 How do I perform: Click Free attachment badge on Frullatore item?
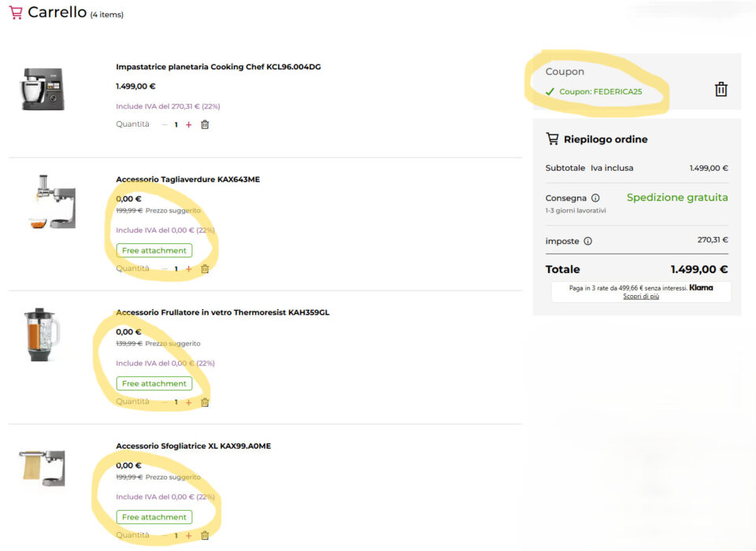[x=154, y=383]
